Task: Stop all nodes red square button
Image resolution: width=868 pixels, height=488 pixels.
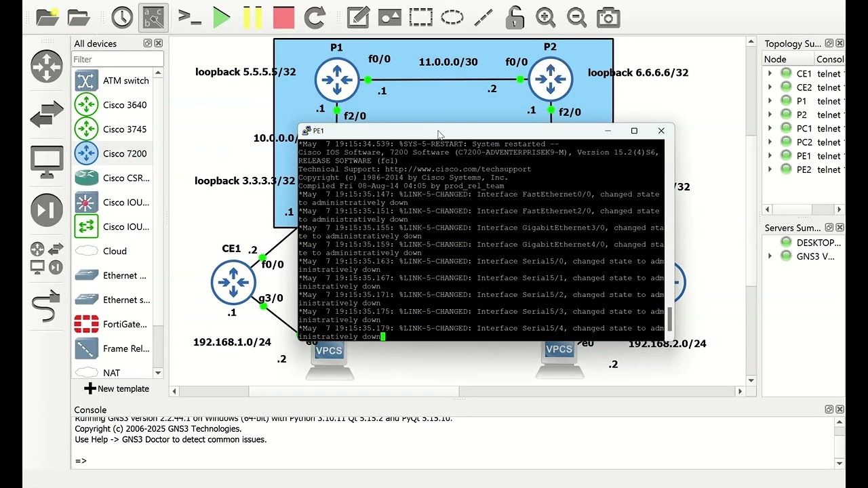Action: (283, 18)
